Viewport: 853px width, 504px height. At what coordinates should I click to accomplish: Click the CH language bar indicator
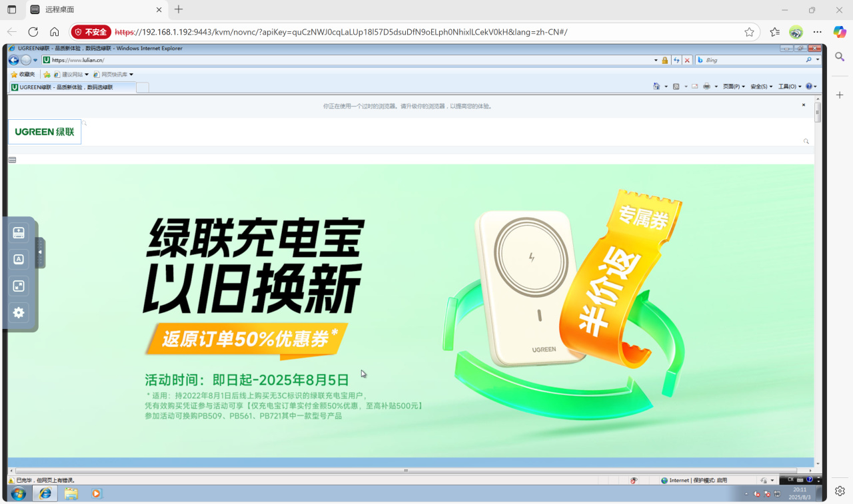tap(791, 479)
